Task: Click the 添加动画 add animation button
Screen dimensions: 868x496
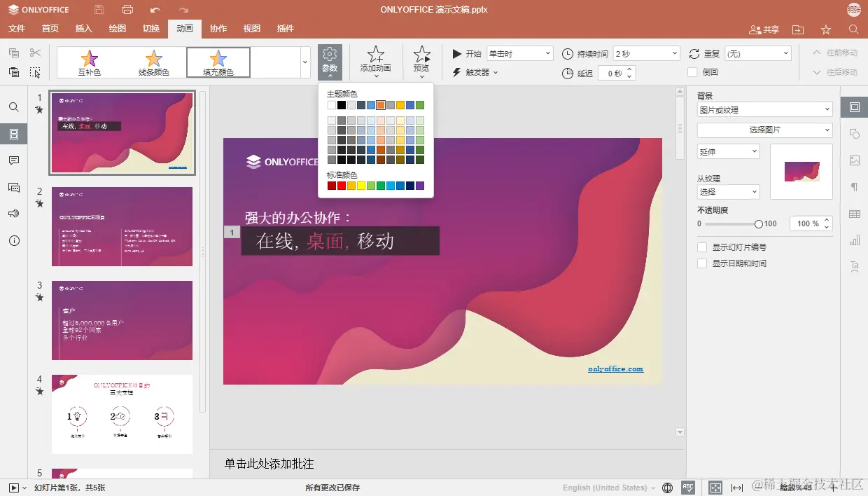Action: [x=376, y=62]
